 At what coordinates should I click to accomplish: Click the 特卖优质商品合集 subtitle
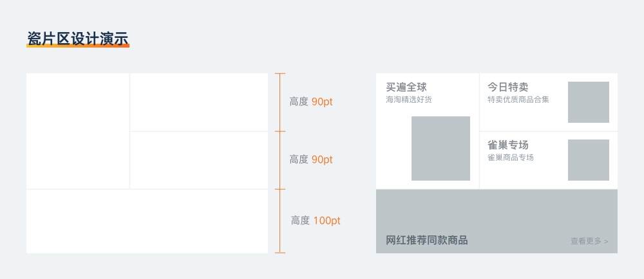pos(518,100)
